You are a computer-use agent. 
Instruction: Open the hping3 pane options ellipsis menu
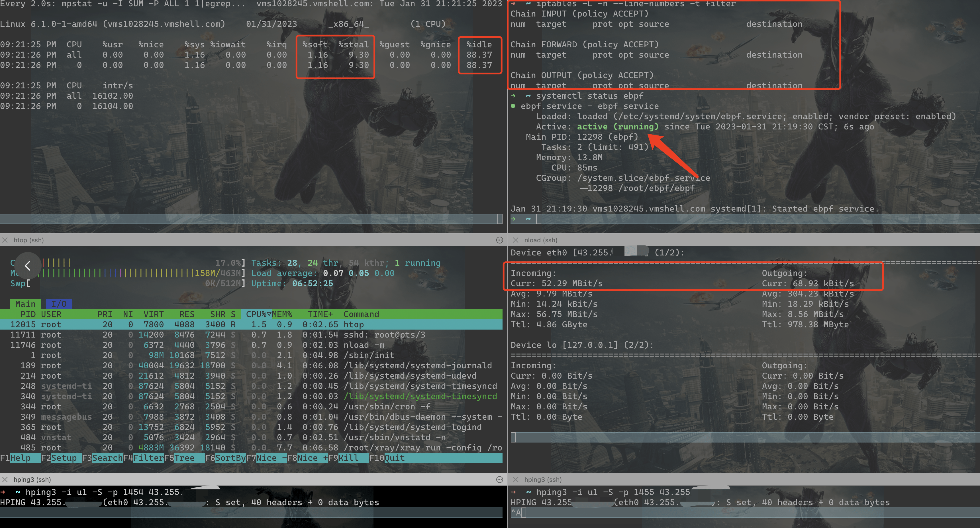[x=499, y=479]
